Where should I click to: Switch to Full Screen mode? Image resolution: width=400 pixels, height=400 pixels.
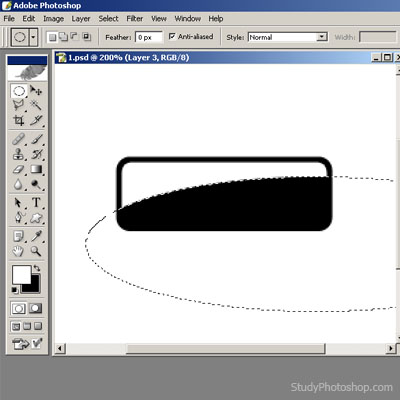38,326
